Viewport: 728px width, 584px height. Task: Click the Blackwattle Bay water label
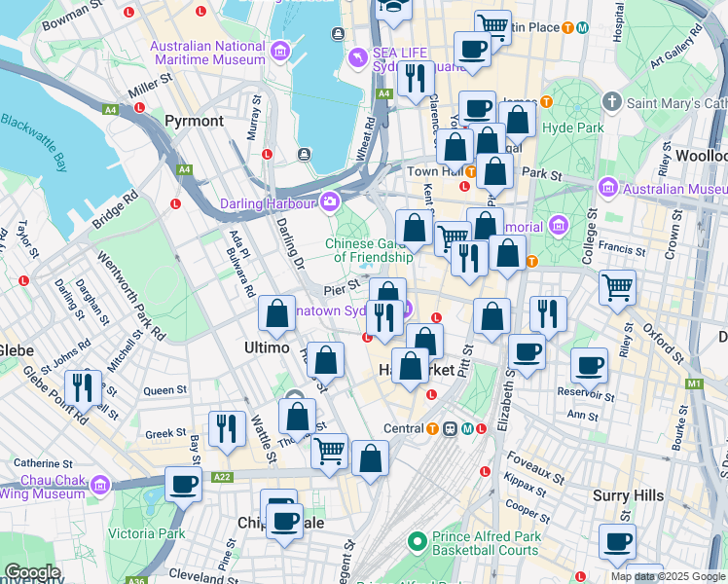(x=35, y=142)
